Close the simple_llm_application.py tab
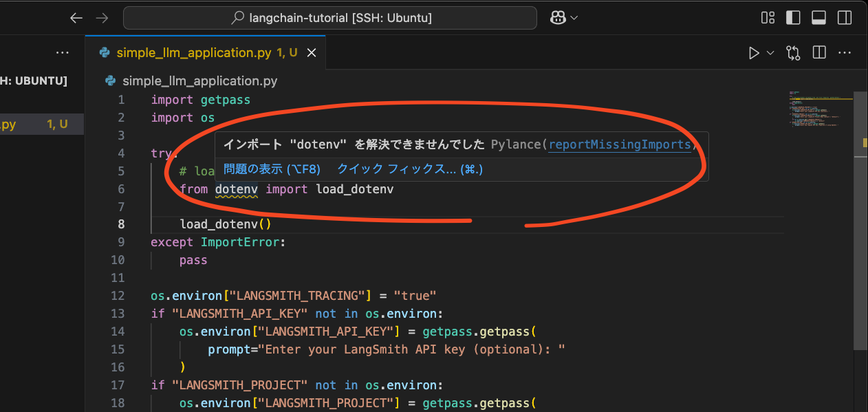Screen dimensions: 868x412 pyautogui.click(x=312, y=53)
